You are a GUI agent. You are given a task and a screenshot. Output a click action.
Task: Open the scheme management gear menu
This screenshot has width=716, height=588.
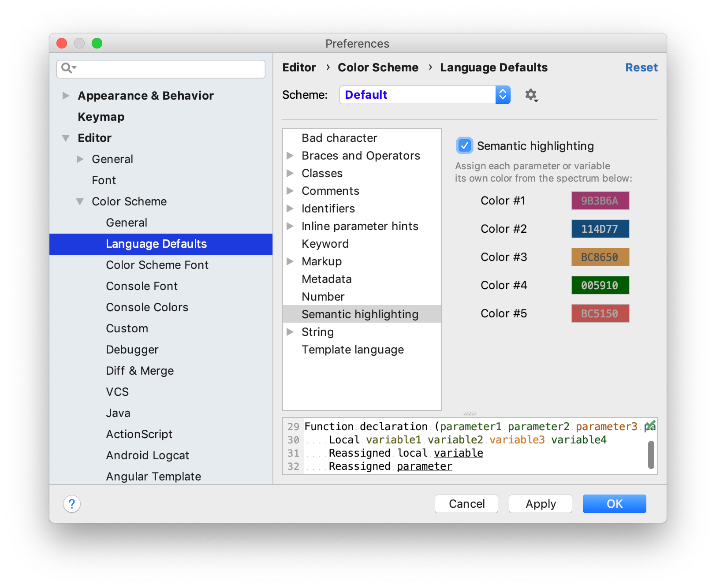(x=531, y=94)
